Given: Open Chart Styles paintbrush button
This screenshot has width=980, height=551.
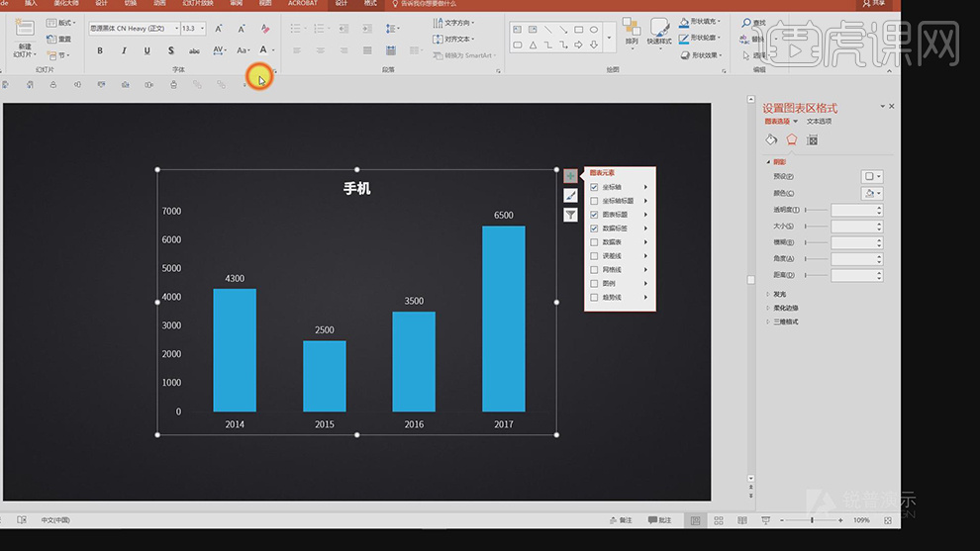Looking at the screenshot, I should coord(570,196).
